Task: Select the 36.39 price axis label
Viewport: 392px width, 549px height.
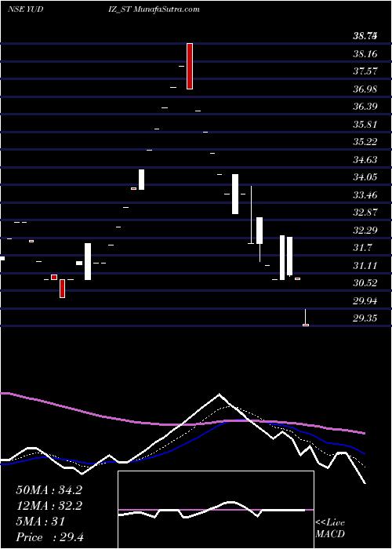Action: click(365, 107)
